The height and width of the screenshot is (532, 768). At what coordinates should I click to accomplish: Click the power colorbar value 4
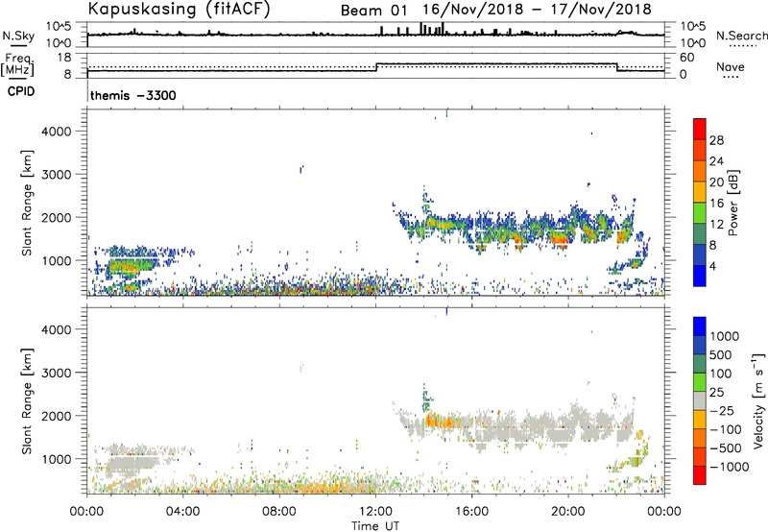(x=713, y=266)
